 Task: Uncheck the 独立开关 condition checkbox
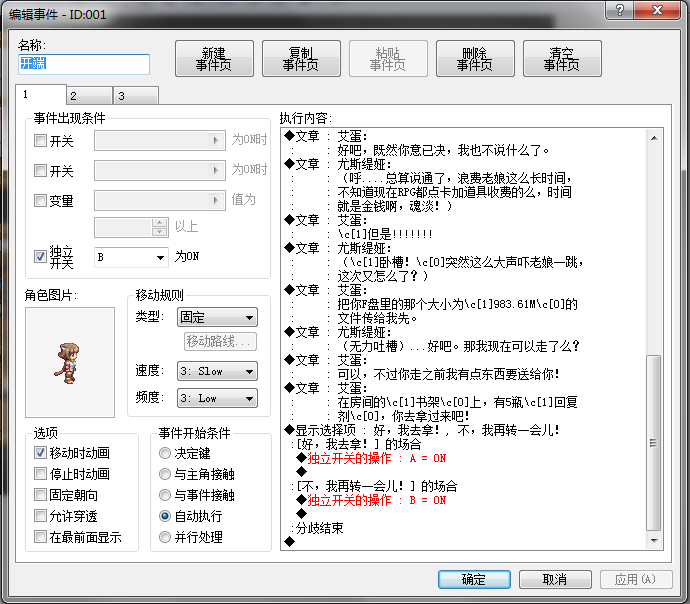(40, 257)
